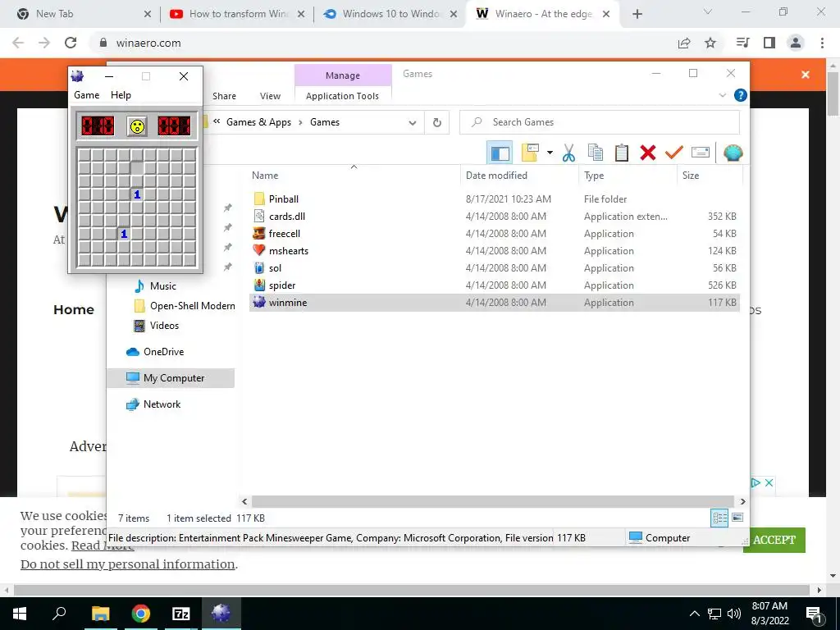This screenshot has height=630, width=840.
Task: Click the blue Explorer help question mark icon
Action: 741,95
